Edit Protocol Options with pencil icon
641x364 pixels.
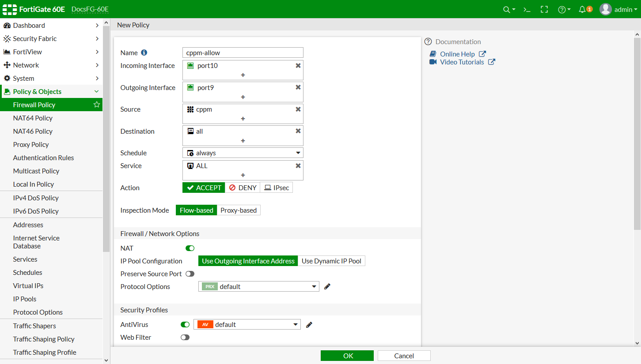coord(327,286)
